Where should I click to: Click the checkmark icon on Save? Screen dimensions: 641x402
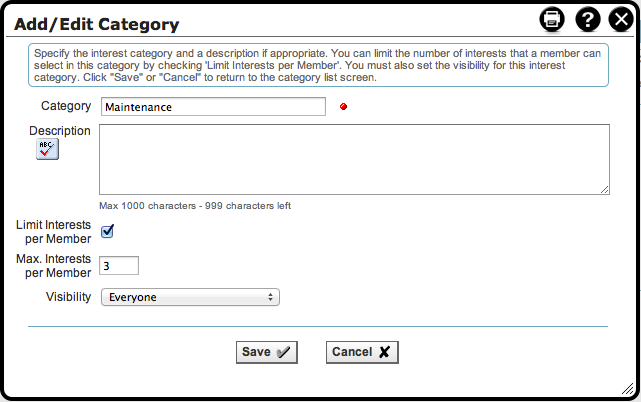pyautogui.click(x=284, y=352)
